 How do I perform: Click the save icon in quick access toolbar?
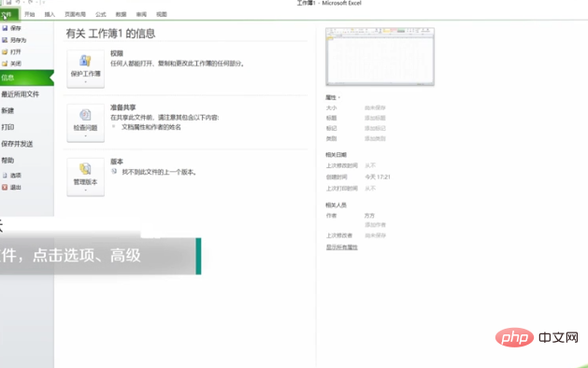point(8,2)
